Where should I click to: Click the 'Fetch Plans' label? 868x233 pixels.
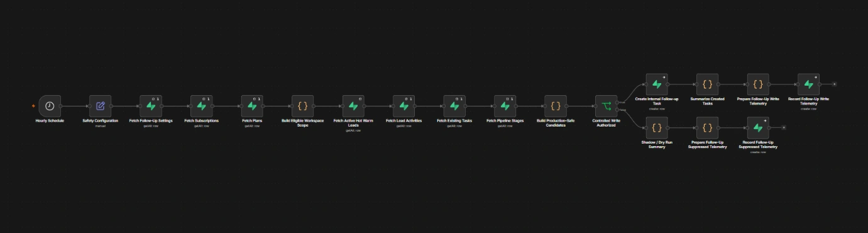pos(252,120)
